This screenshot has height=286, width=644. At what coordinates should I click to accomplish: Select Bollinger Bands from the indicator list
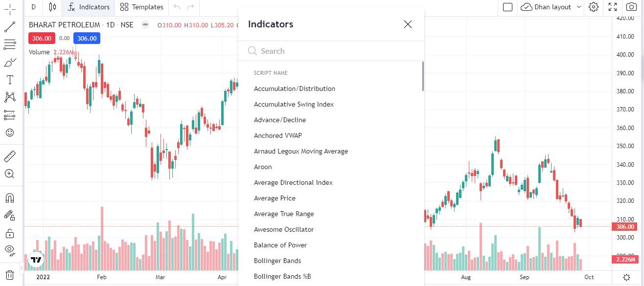point(277,261)
